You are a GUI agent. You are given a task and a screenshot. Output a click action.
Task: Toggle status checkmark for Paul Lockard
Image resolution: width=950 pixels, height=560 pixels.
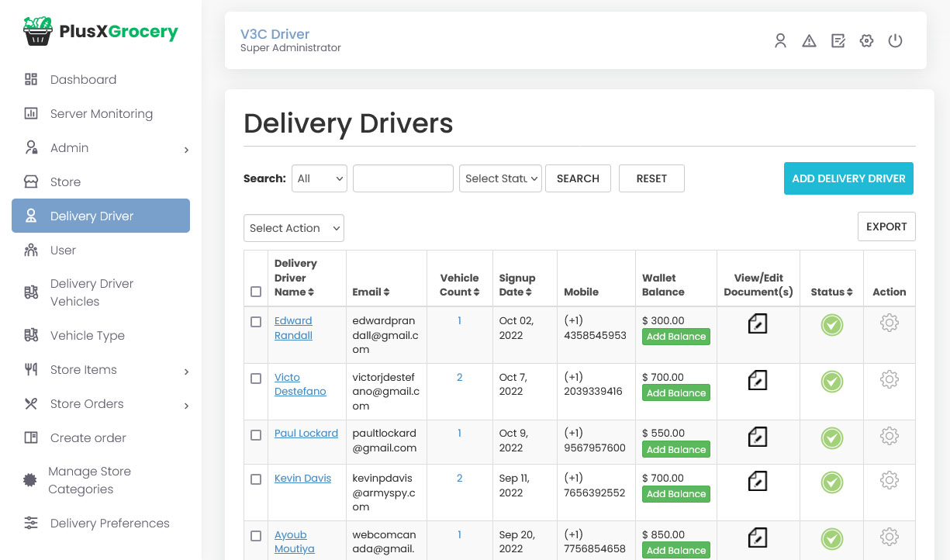832,438
